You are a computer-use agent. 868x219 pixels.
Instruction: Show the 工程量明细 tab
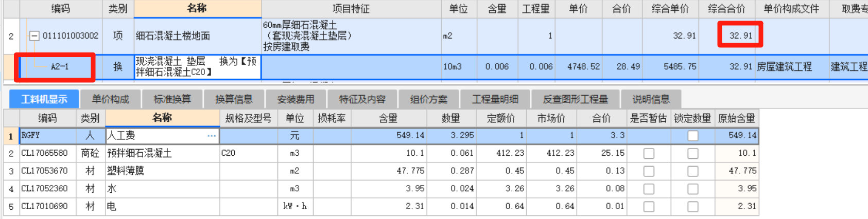click(x=495, y=99)
